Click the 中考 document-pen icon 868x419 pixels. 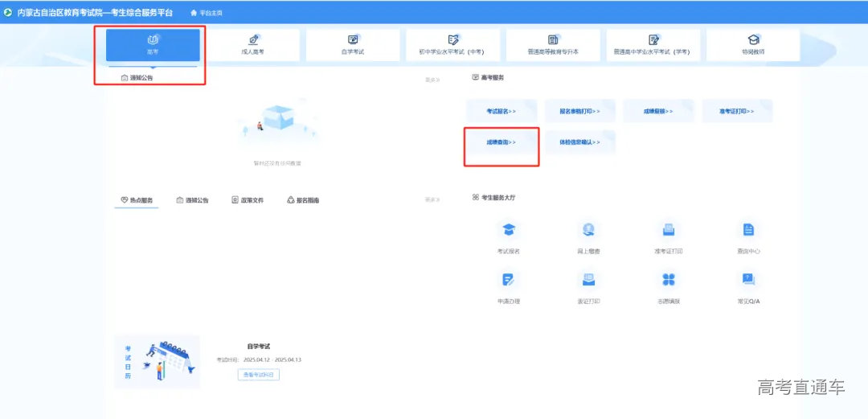[453, 40]
